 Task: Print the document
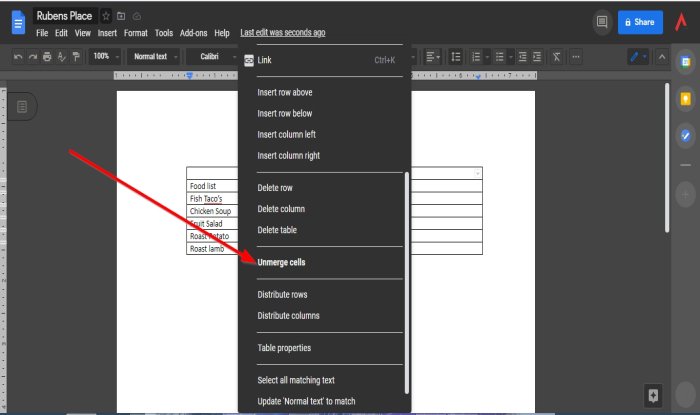[47, 57]
